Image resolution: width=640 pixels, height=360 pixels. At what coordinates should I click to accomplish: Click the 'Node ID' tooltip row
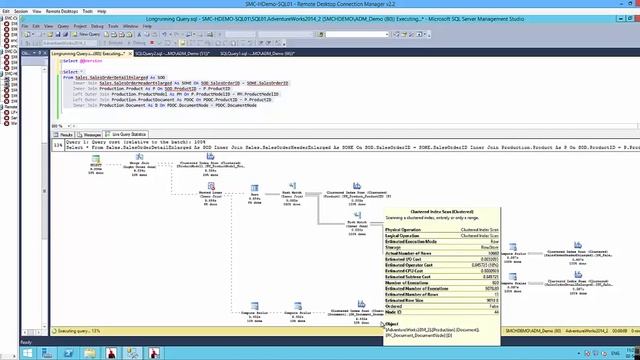[442, 312]
